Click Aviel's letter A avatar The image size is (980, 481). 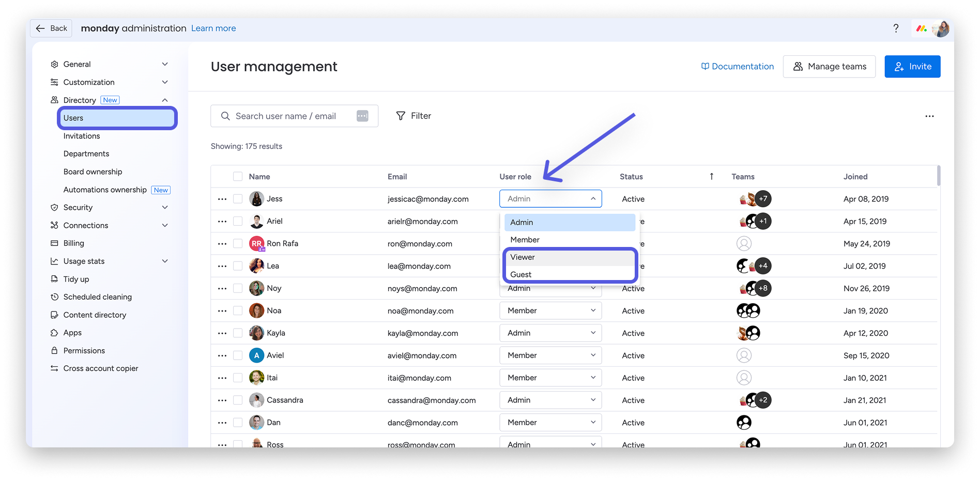pos(256,355)
